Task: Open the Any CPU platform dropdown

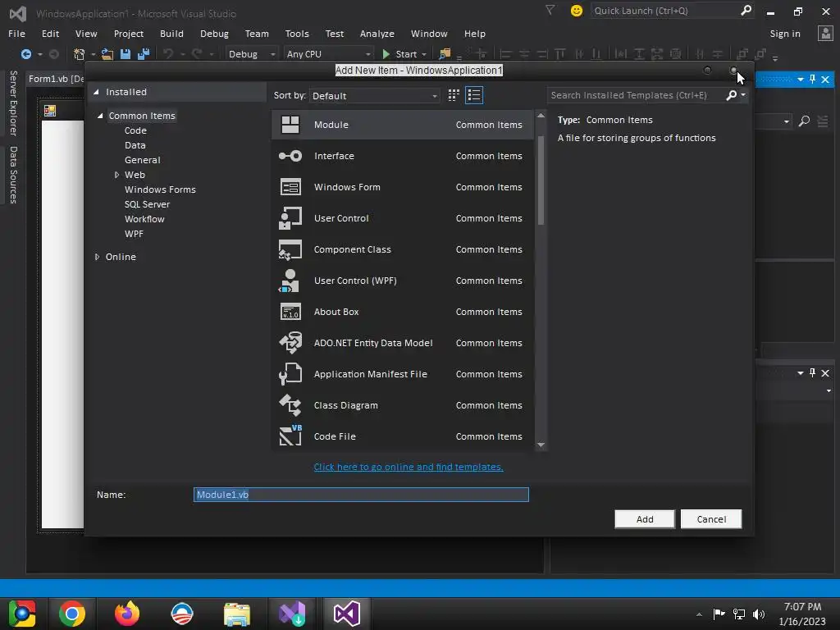Action: coord(328,54)
